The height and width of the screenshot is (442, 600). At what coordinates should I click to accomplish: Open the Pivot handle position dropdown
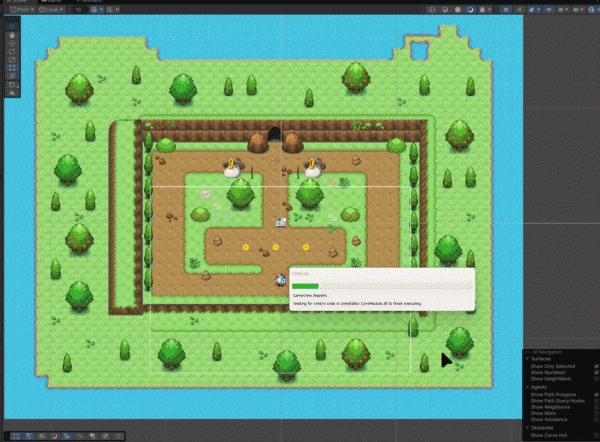point(22,10)
